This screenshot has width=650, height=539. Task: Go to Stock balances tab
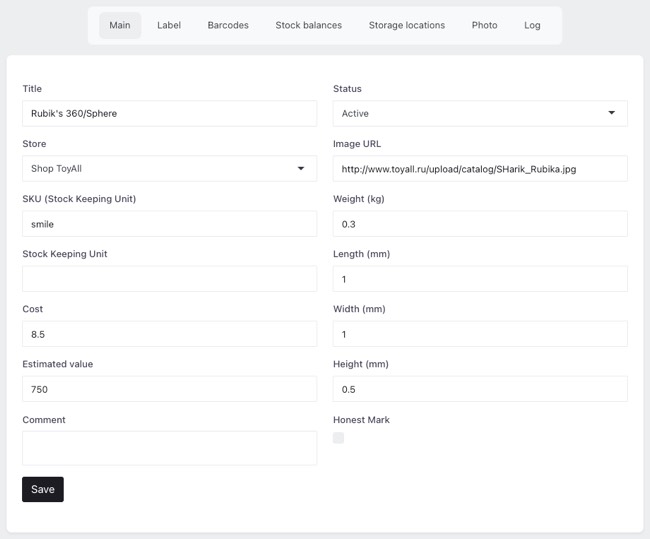tap(308, 25)
